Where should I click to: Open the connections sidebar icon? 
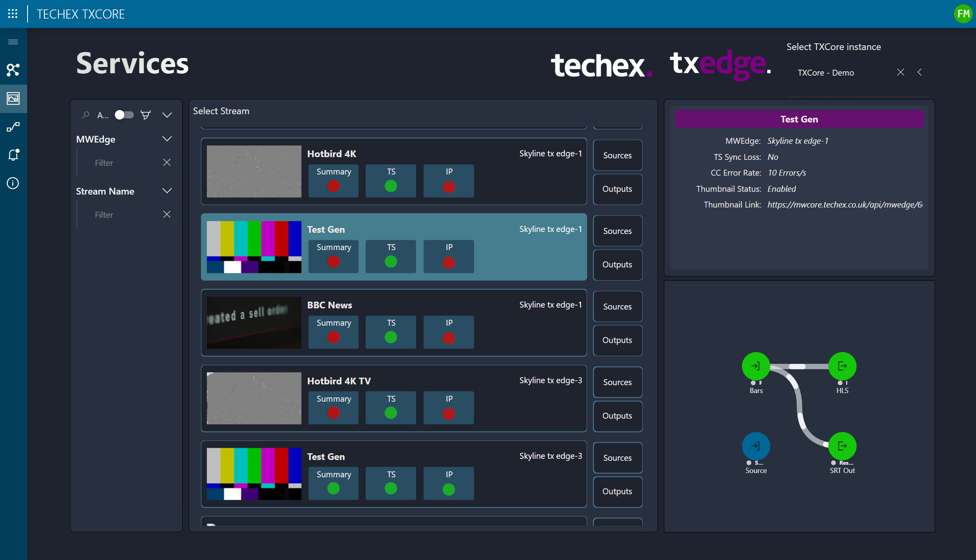[x=13, y=127]
